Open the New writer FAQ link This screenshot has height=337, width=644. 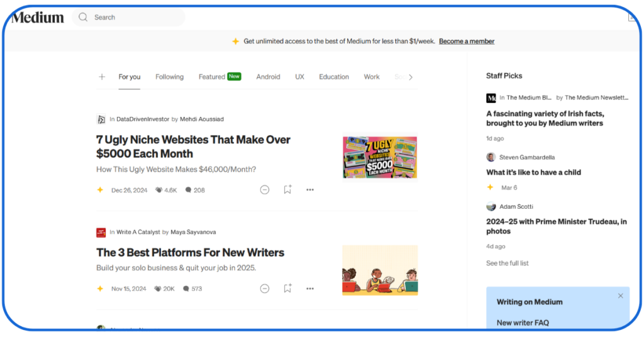523,323
